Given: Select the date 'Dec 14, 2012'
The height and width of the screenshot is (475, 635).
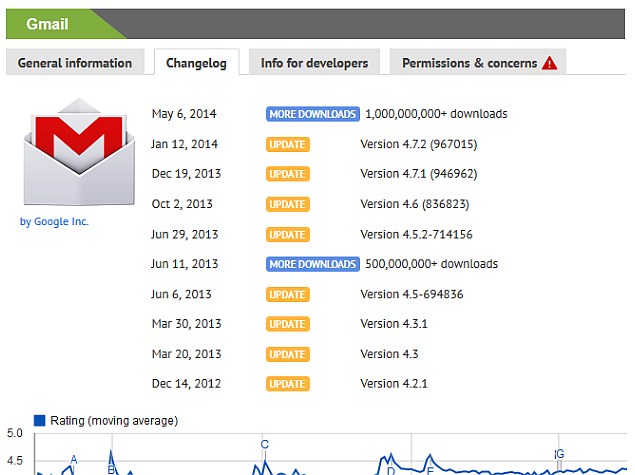Looking at the screenshot, I should 186,383.
